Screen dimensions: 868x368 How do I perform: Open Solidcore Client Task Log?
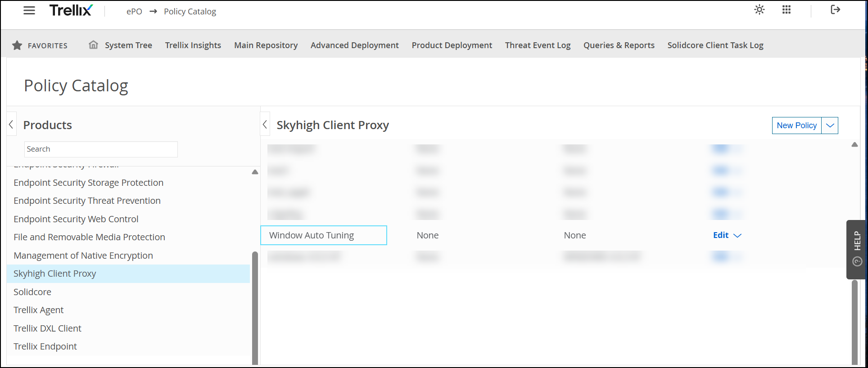715,45
